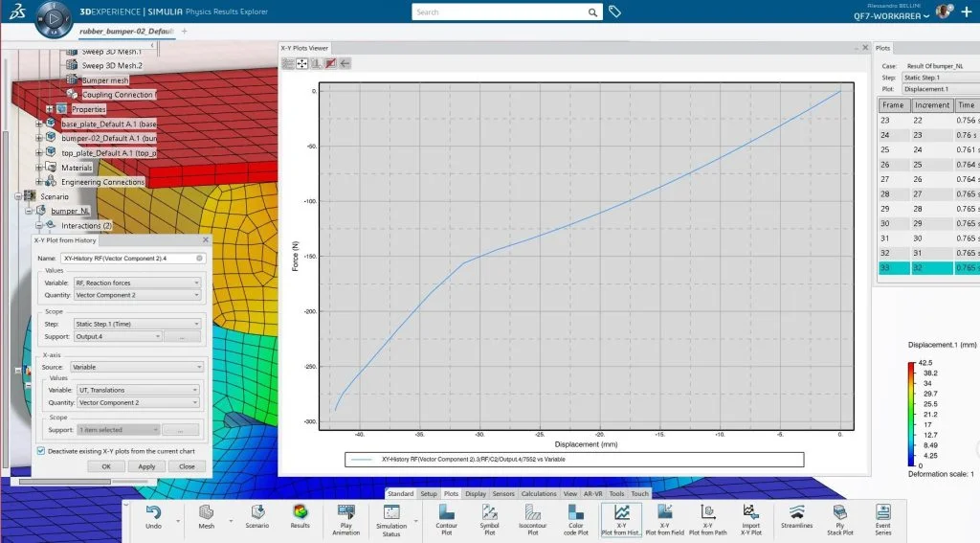Uncheck Deactivate existing X-Y plots checkbox
This screenshot has height=543, width=980.
point(40,450)
